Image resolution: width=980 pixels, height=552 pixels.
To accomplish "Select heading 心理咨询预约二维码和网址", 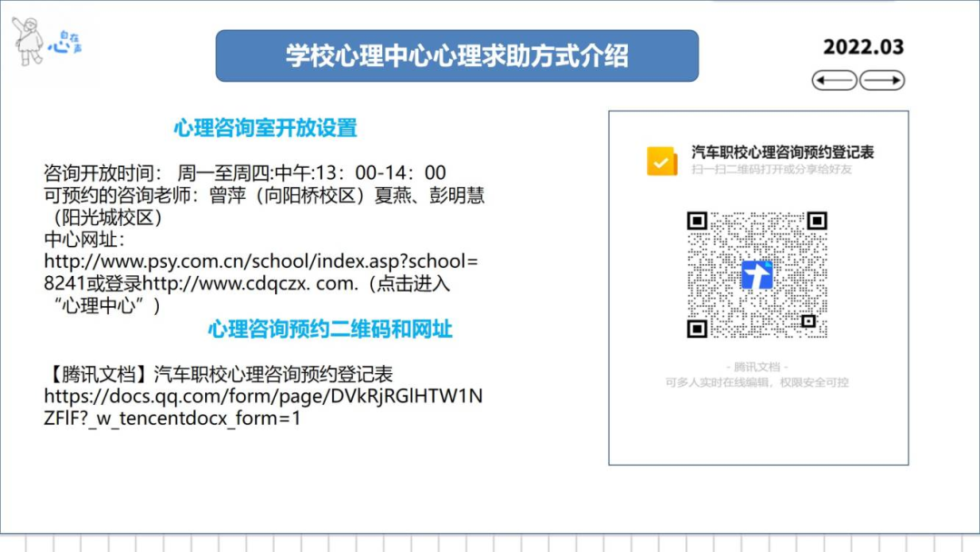I will pyautogui.click(x=330, y=329).
